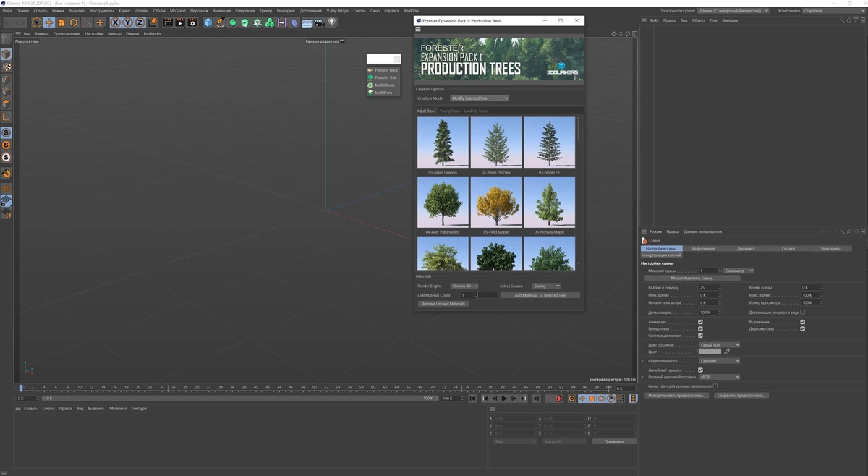Open the Render Engine dropdown
This screenshot has width=868, height=476.
click(464, 286)
